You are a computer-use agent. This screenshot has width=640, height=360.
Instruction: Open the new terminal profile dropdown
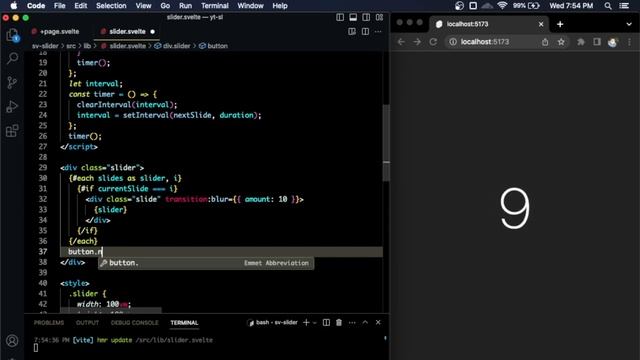315,322
